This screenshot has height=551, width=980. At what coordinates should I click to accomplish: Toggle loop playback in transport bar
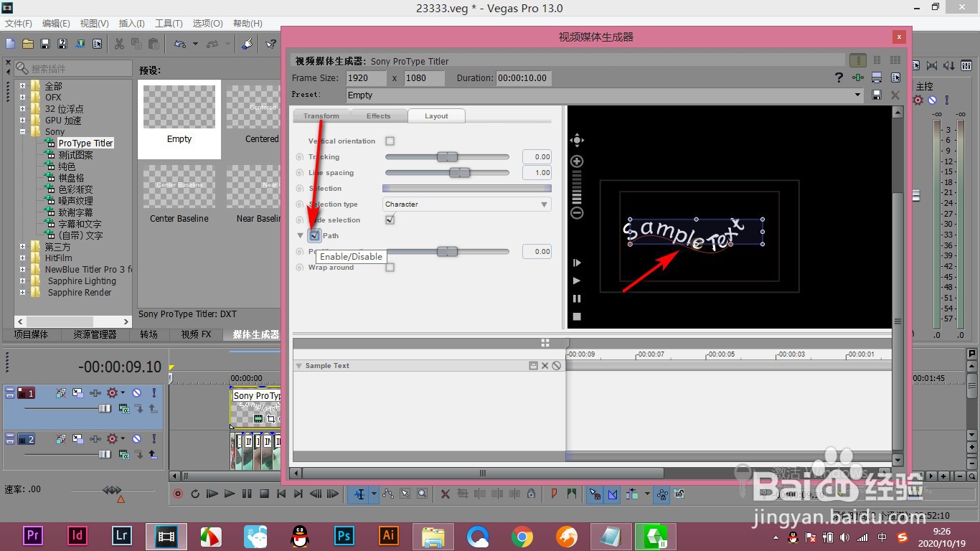195,494
